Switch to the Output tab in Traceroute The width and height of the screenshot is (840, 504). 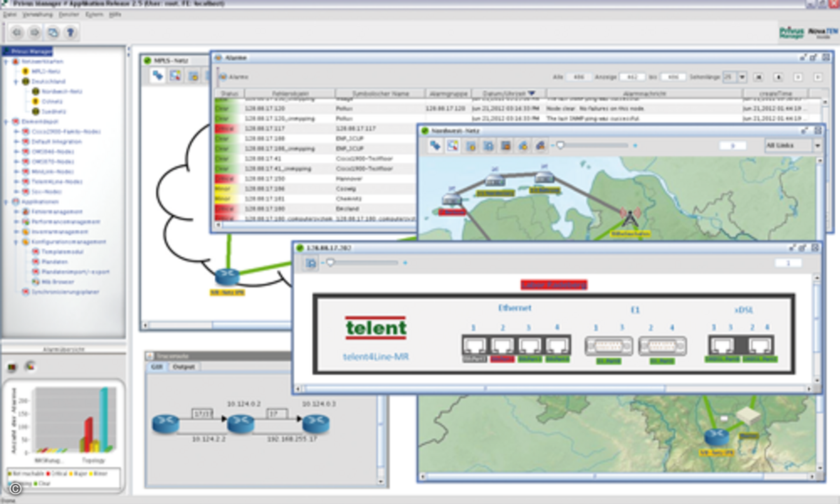(185, 367)
